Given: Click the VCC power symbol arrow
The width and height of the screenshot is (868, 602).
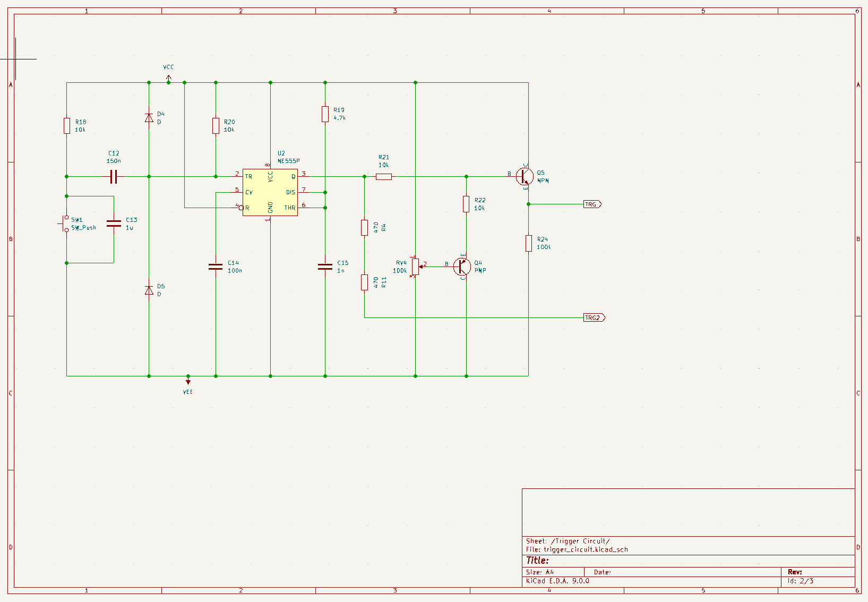Looking at the screenshot, I should pyautogui.click(x=168, y=78).
